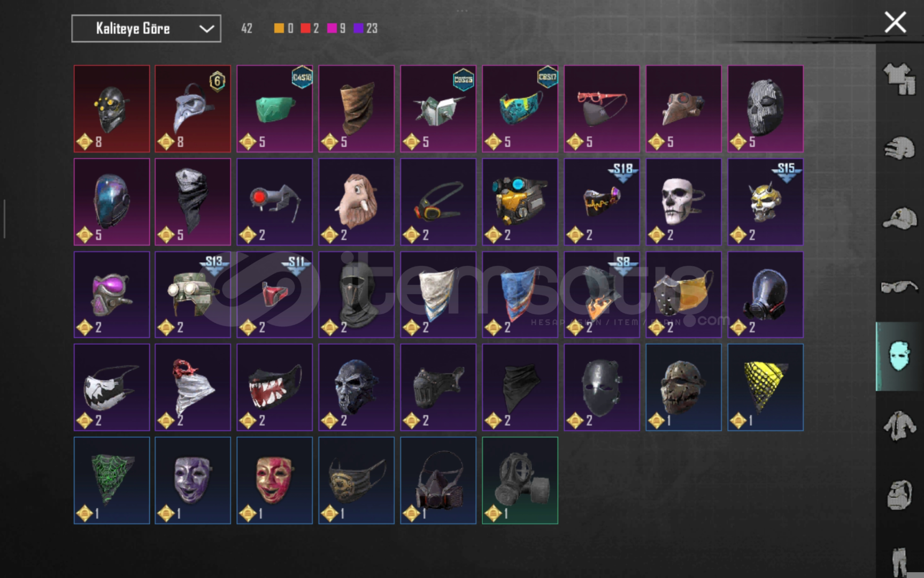Pick the green spiderweb bandana

[x=112, y=480]
